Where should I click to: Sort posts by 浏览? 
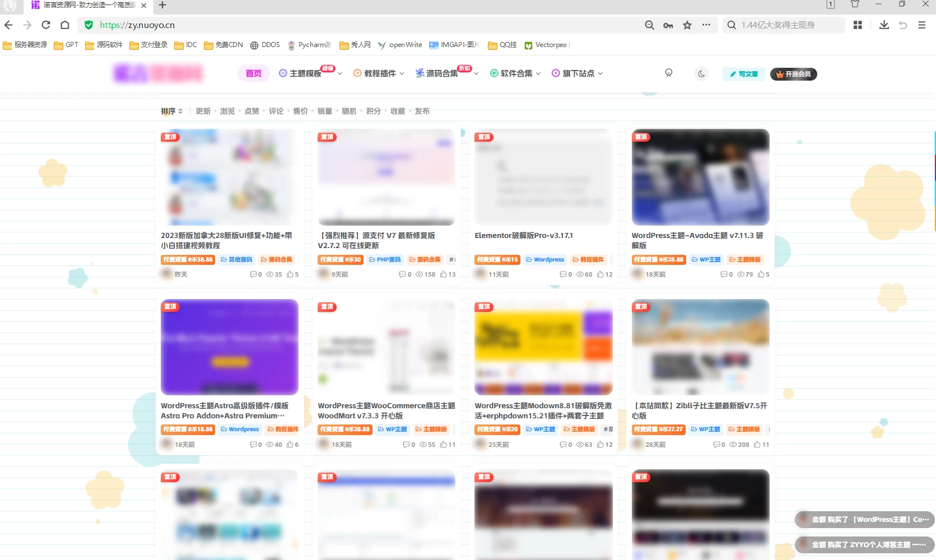click(227, 111)
